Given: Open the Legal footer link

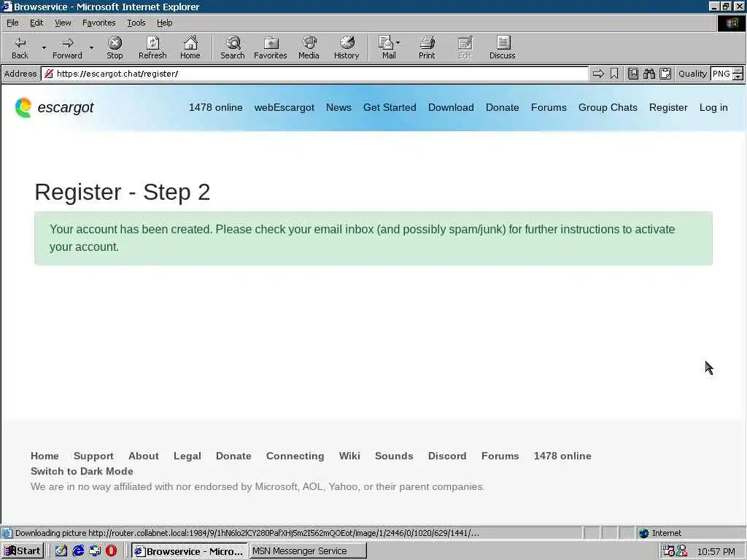Looking at the screenshot, I should click(187, 456).
